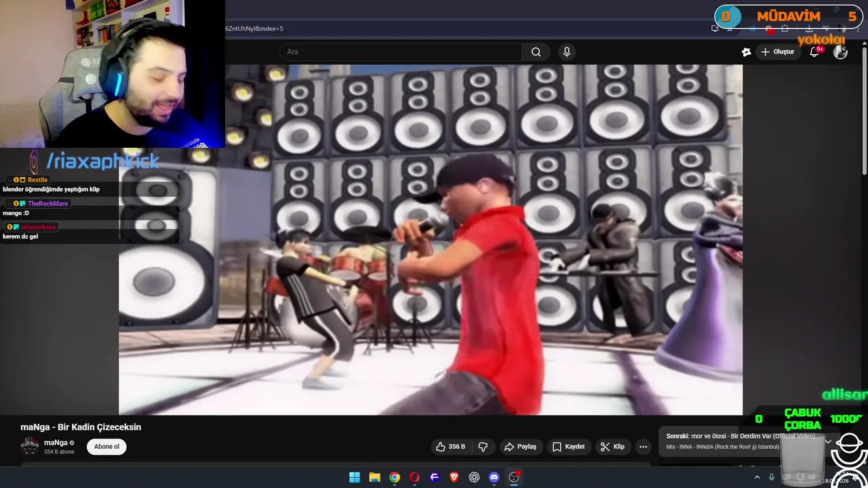
Task: Open Google Chrome from the taskbar
Action: coord(395,477)
